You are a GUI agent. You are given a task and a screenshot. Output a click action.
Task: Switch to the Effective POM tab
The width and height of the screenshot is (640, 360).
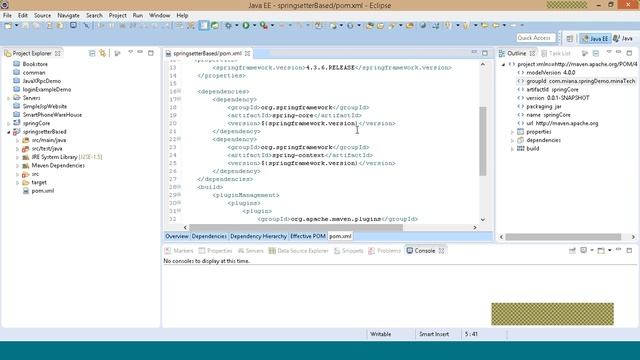(x=308, y=236)
